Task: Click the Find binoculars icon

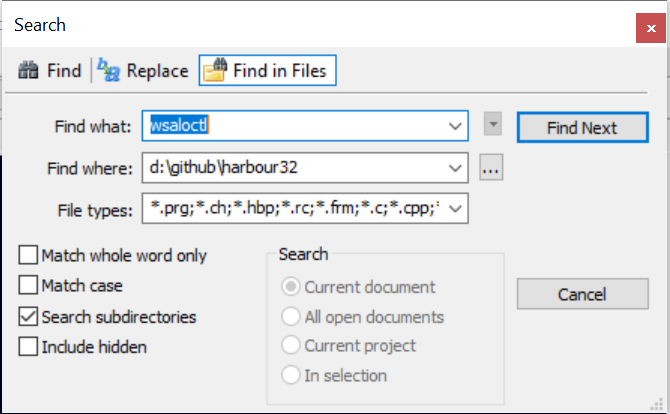Action: [30, 71]
